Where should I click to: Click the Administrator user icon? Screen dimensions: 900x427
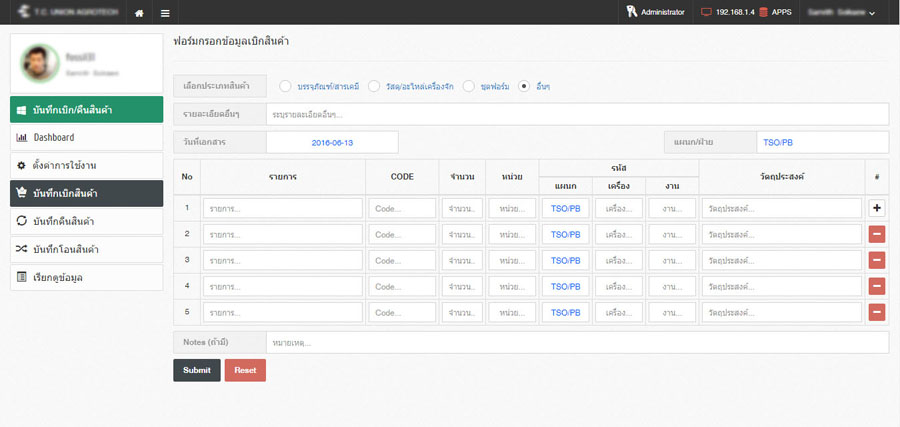(631, 12)
